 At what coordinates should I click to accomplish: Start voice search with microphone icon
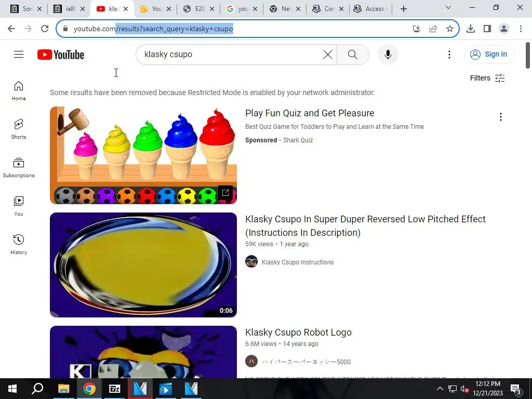tap(388, 54)
